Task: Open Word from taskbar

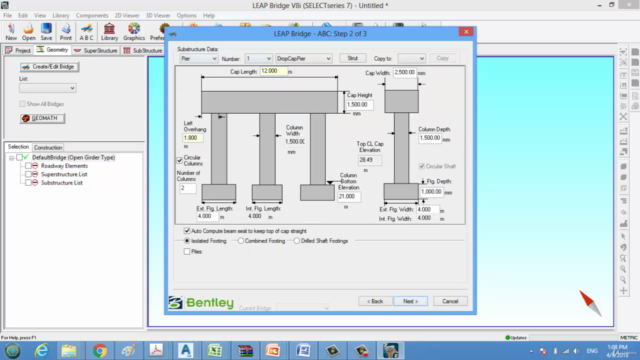Action: 303,351
